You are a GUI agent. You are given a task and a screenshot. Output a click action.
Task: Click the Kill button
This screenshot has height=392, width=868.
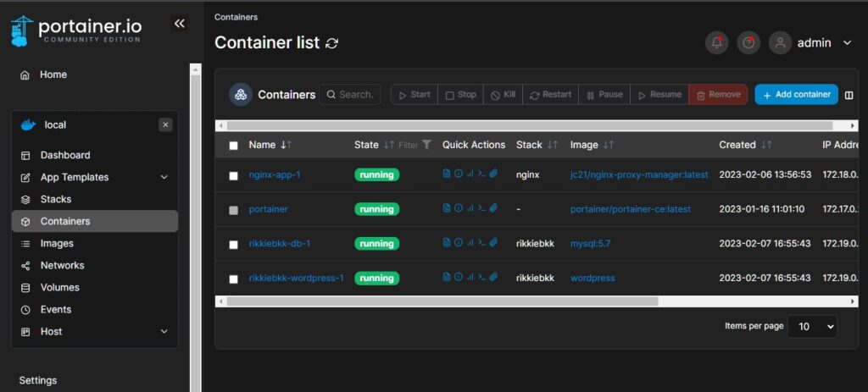tap(504, 95)
